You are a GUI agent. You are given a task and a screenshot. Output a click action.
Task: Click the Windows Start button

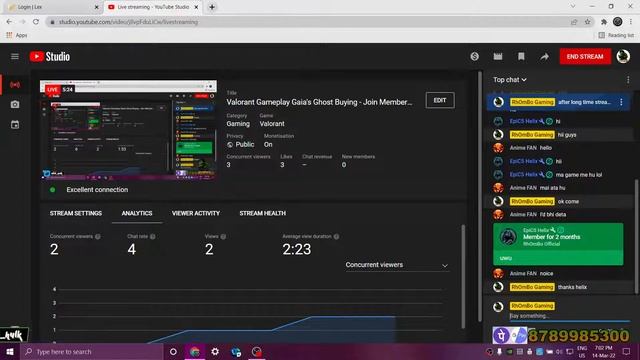click(x=10, y=351)
